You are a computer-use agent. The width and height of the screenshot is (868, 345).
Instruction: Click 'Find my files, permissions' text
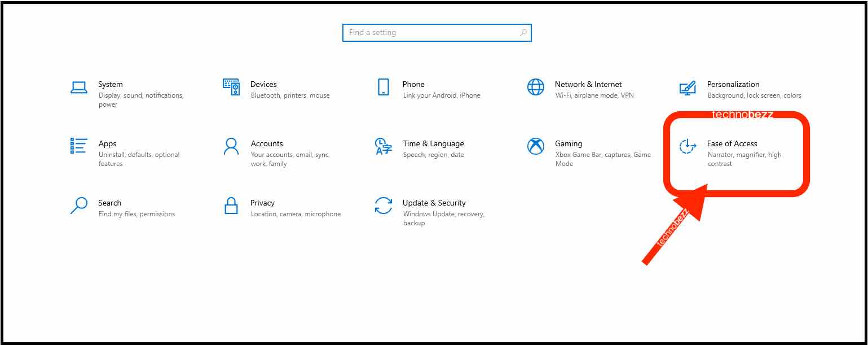pos(136,214)
